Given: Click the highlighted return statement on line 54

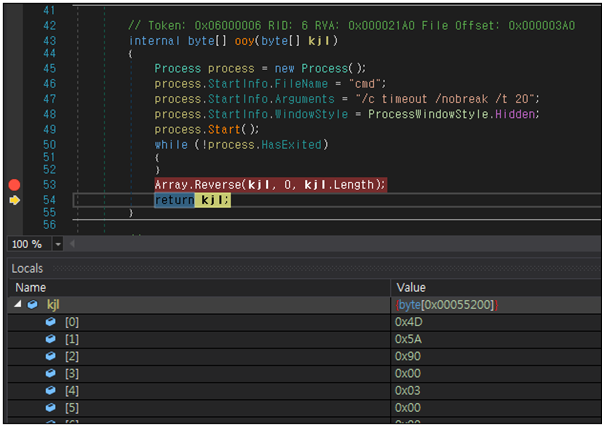Looking at the screenshot, I should (192, 200).
